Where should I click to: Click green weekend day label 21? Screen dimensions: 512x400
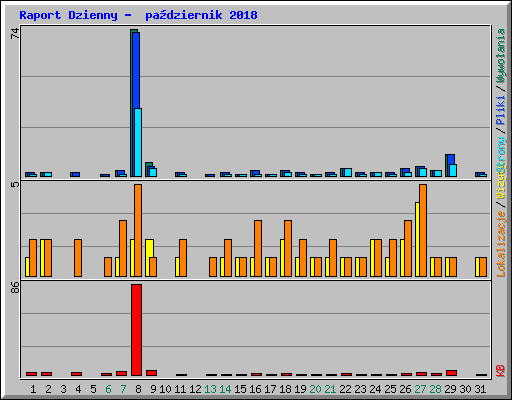pyautogui.click(x=330, y=389)
